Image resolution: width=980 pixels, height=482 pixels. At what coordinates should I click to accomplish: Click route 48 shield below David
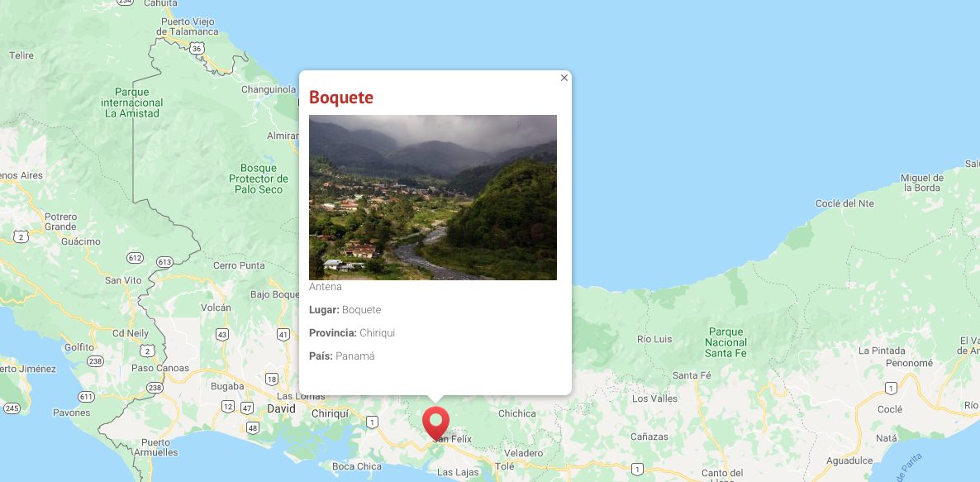pos(253,427)
